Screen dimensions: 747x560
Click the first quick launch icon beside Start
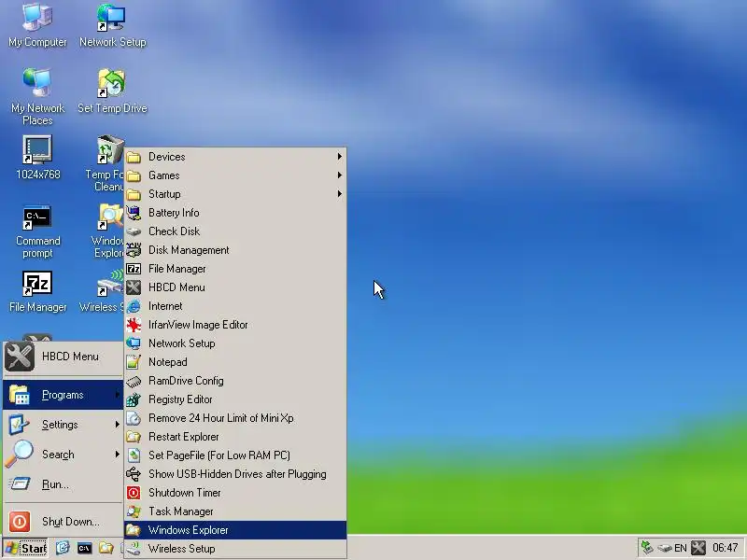point(63,548)
